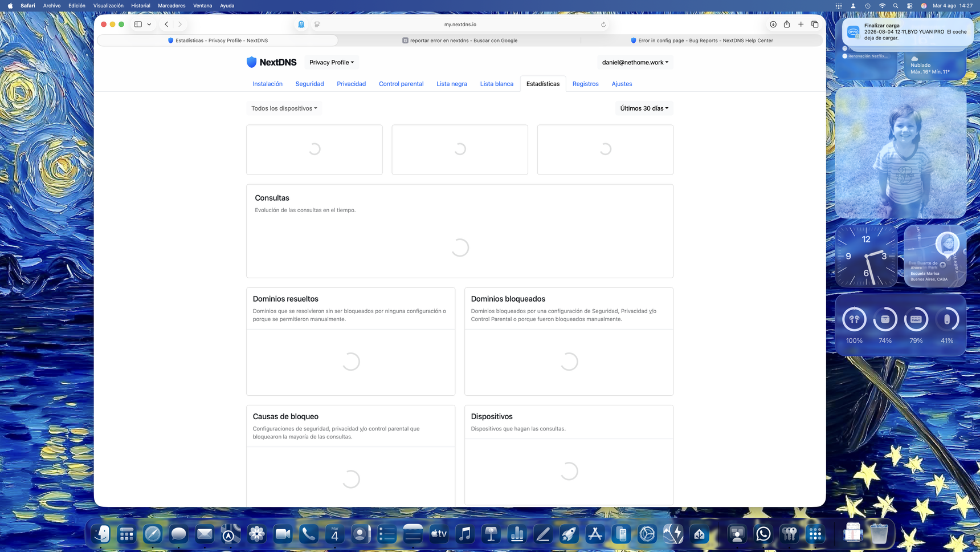This screenshot has width=980, height=552.
Task: Open the Marcadores menu
Action: pos(171,6)
